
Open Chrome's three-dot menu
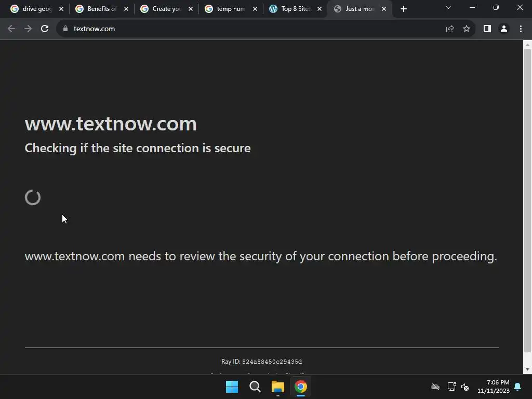[x=521, y=29]
